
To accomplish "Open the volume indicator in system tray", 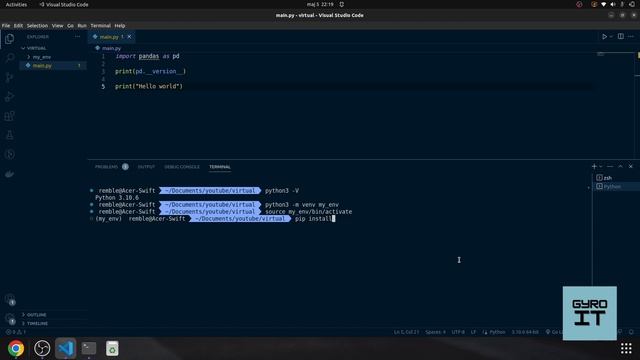I will [613, 4].
